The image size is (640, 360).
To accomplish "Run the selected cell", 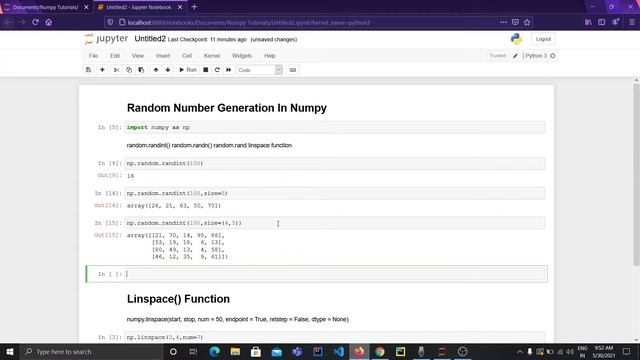I will pos(188,70).
